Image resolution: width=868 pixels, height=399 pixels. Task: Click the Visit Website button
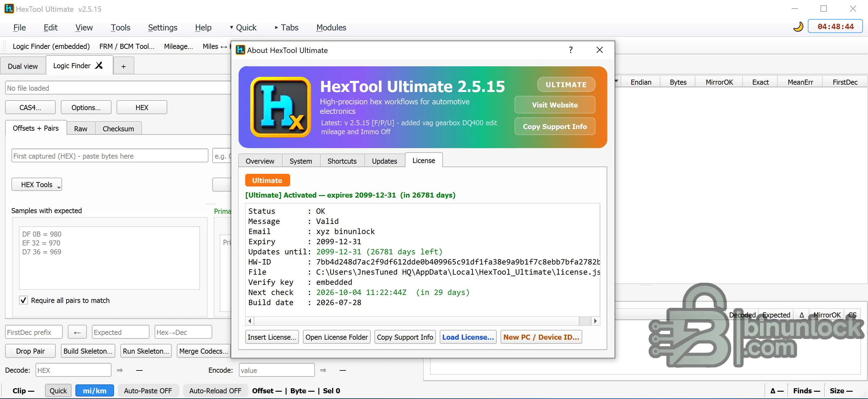[555, 105]
